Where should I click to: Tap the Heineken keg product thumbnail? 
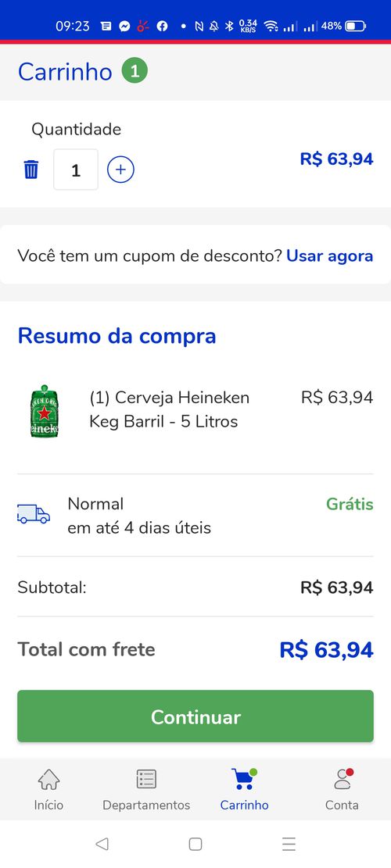click(45, 411)
